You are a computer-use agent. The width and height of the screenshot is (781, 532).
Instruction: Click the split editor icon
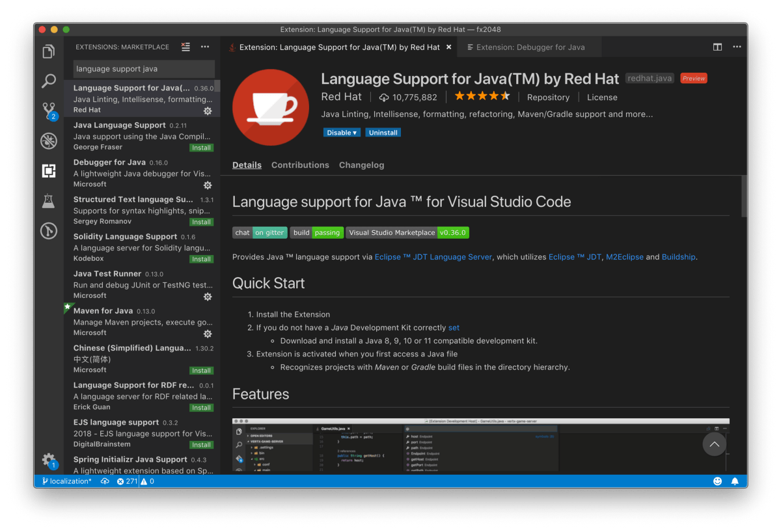tap(717, 47)
